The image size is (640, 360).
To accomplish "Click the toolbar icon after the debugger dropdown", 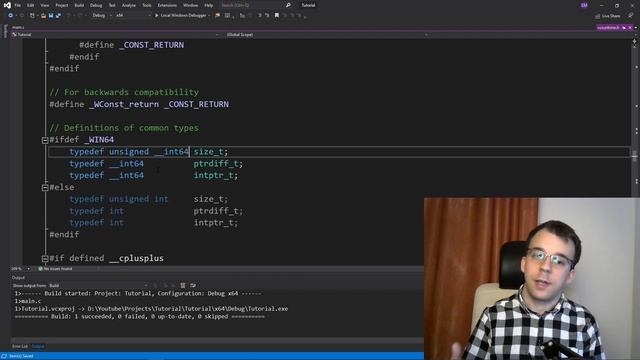I will coord(218,16).
